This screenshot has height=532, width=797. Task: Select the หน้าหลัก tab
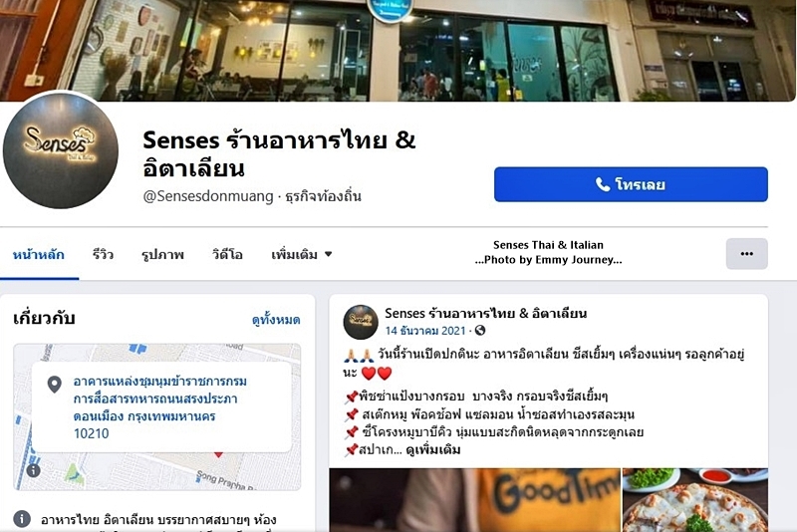39,254
